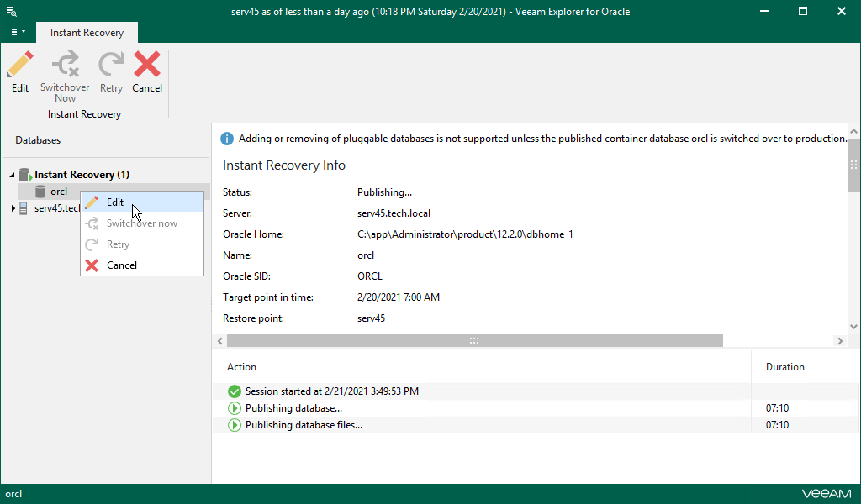Select the Session started log row

click(536, 391)
